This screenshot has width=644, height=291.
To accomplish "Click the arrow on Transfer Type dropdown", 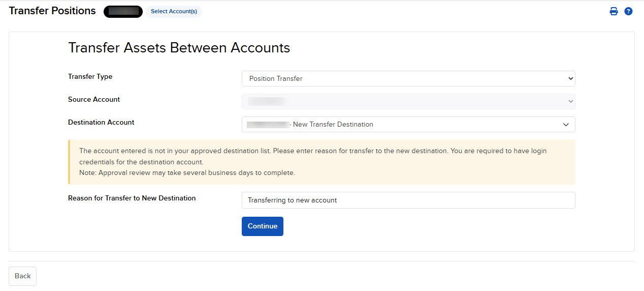I will pyautogui.click(x=570, y=79).
